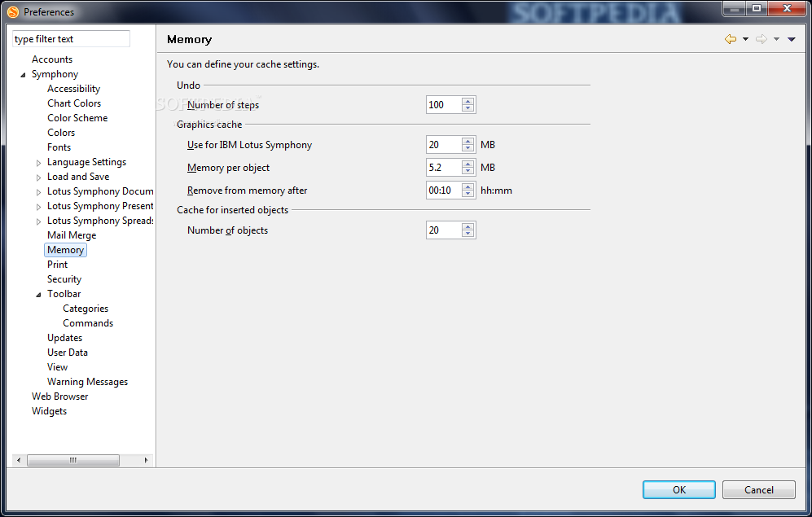Decrease the Remove from memory after time

coord(468,194)
